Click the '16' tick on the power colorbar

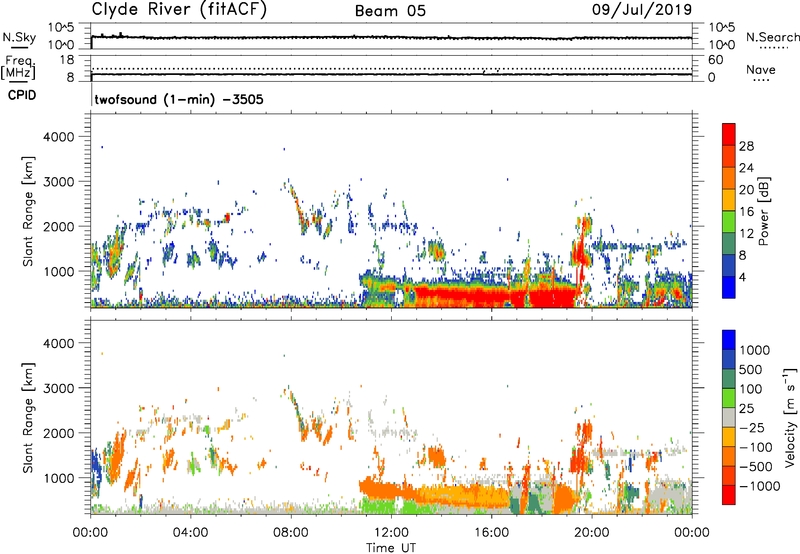click(746, 212)
